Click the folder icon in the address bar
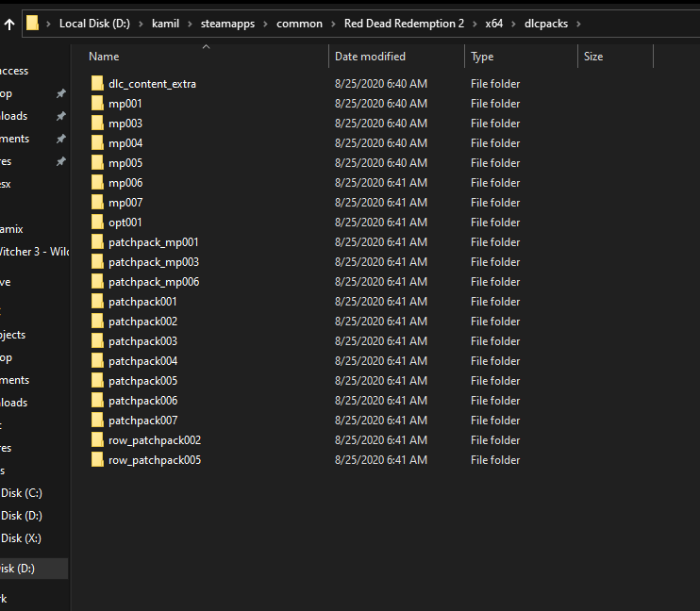This screenshot has height=611, width=700. tap(32, 24)
